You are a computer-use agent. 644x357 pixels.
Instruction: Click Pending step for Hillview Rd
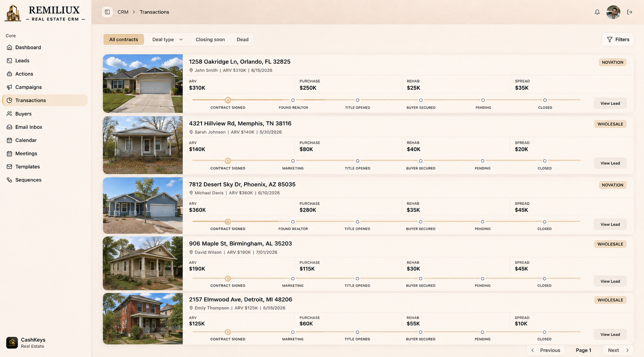tap(483, 161)
